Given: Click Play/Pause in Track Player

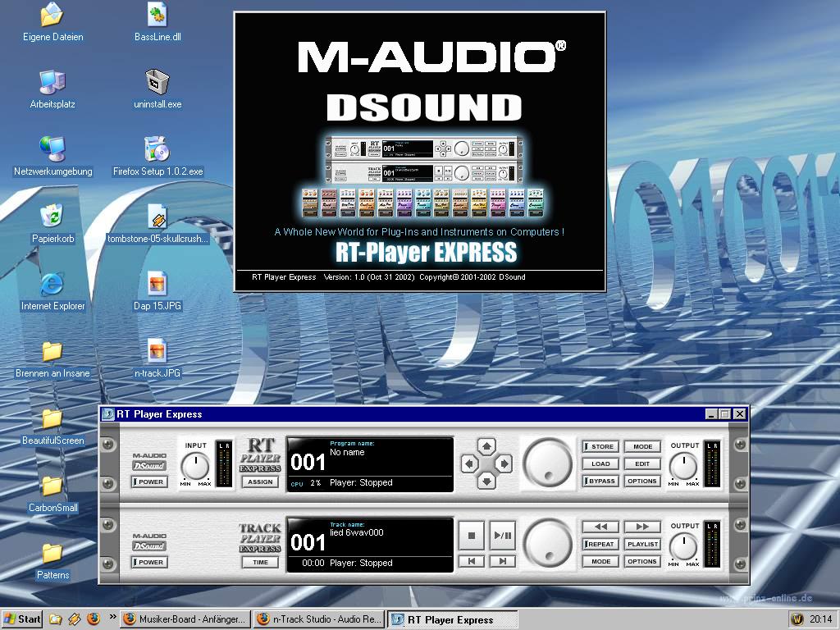Looking at the screenshot, I should pos(503,535).
